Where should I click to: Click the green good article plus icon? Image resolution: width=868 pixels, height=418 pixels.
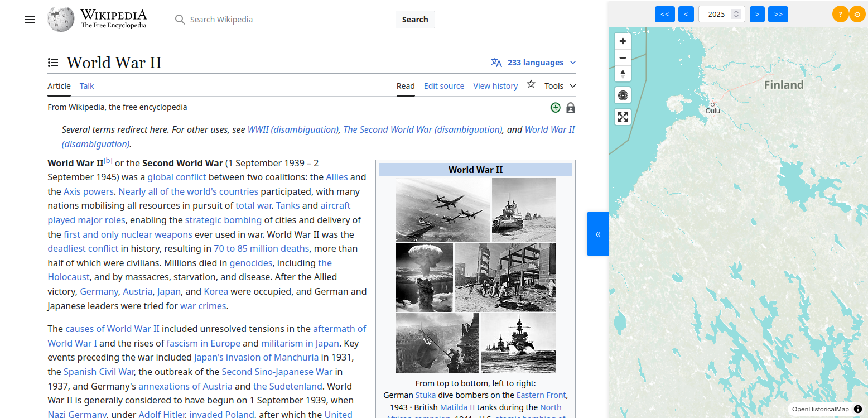tap(555, 107)
